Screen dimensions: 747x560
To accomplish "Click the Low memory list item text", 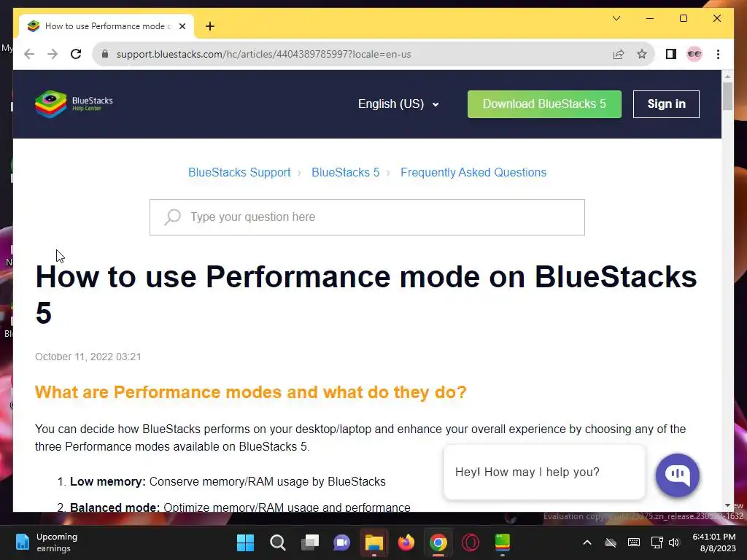I will click(228, 481).
